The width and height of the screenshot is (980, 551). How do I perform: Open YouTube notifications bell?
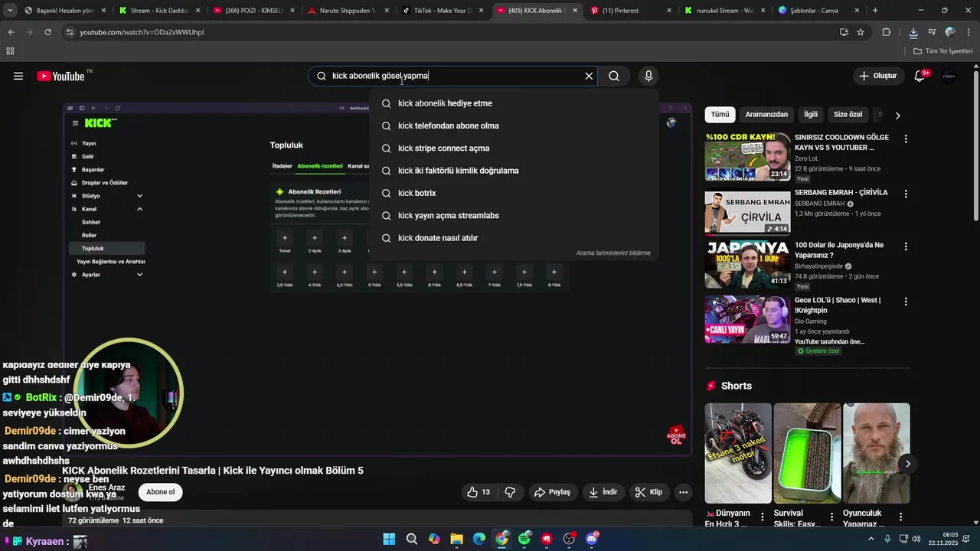click(920, 76)
